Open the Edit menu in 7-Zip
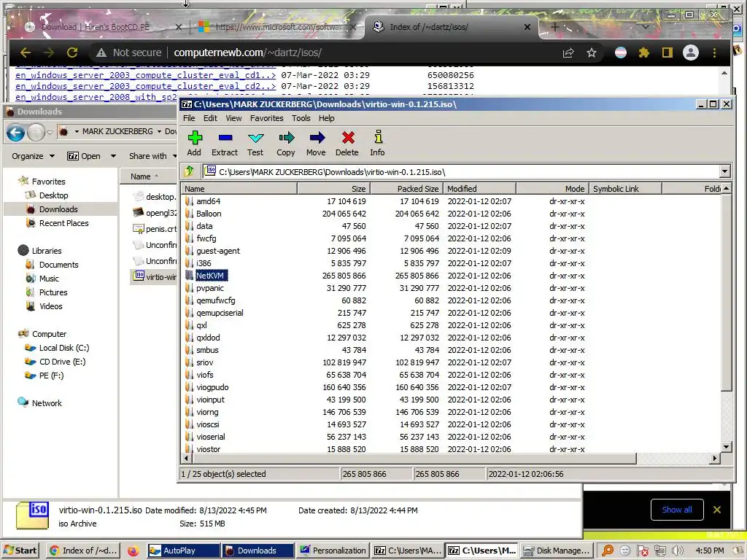The width and height of the screenshot is (747, 560). pos(210,118)
